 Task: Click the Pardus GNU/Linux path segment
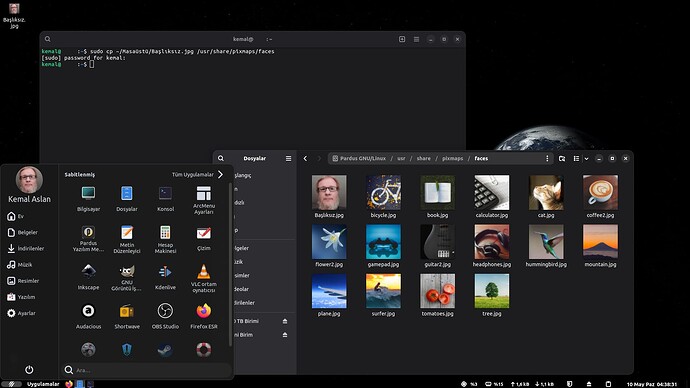(359, 158)
